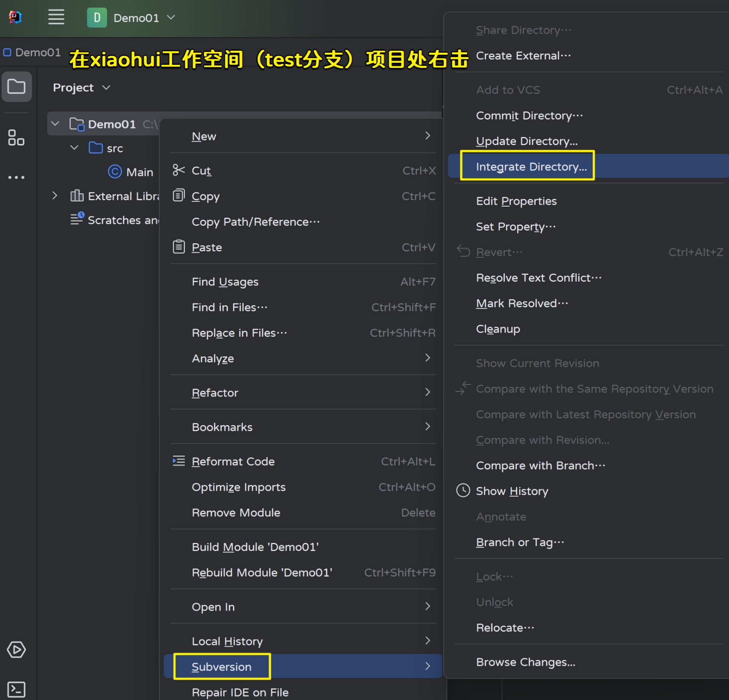Choose Subversion in the context menu

coord(303,666)
